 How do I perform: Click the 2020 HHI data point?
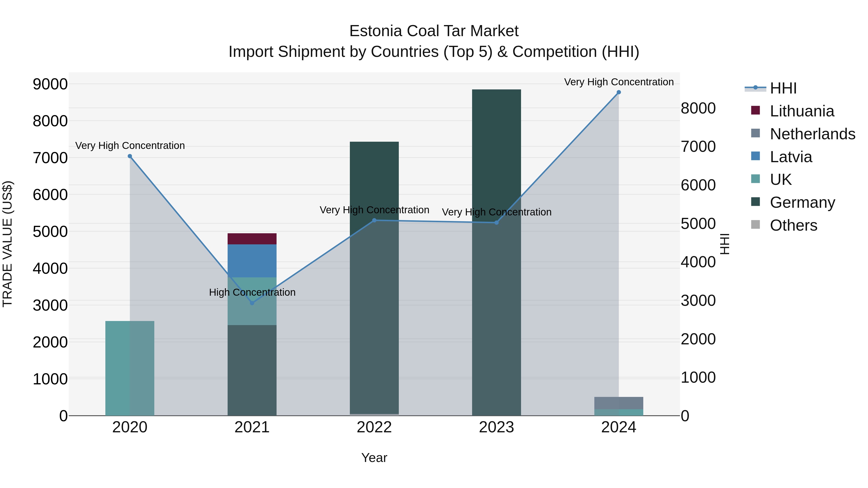(x=130, y=156)
